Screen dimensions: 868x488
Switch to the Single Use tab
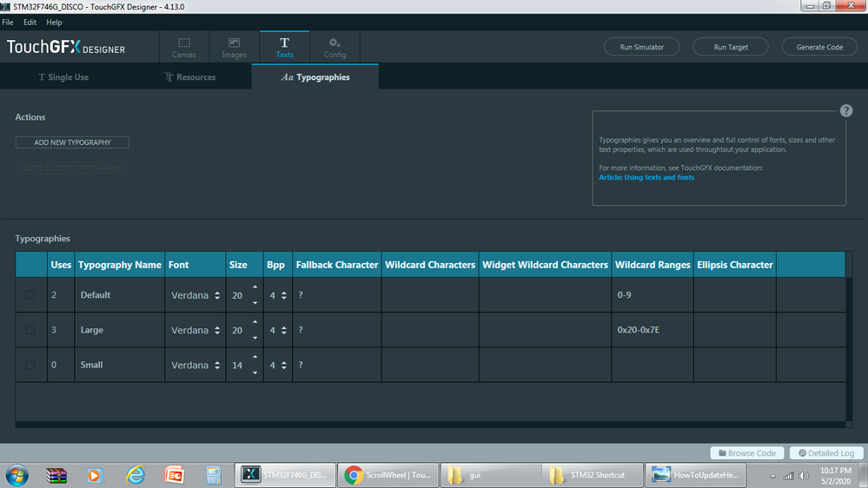pyautogui.click(x=63, y=77)
